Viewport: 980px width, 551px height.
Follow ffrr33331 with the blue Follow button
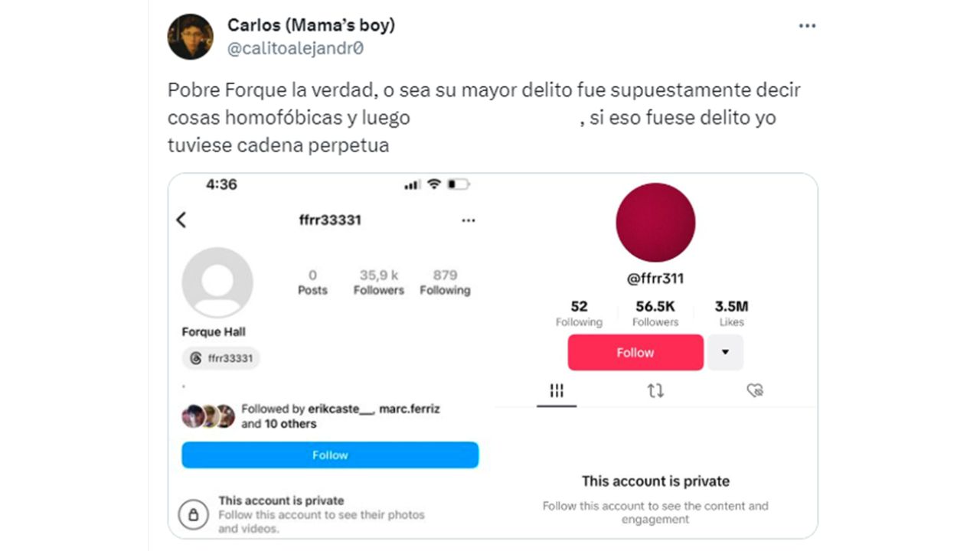pyautogui.click(x=330, y=455)
